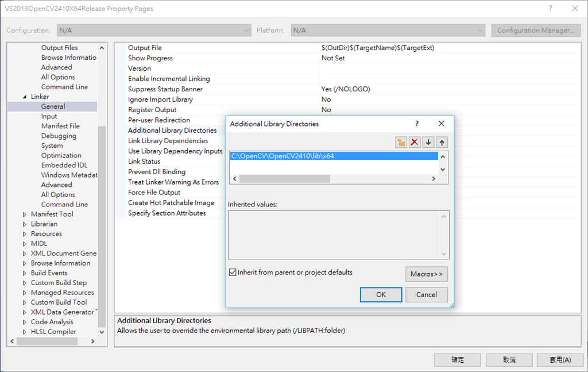Select Embedded IDL under Linker
The image size is (588, 372).
click(64, 165)
